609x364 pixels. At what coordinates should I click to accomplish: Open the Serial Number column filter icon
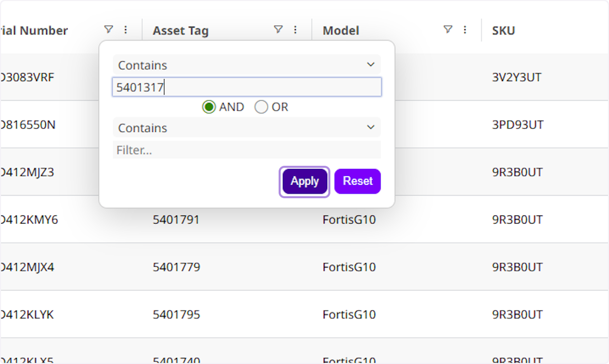click(108, 29)
